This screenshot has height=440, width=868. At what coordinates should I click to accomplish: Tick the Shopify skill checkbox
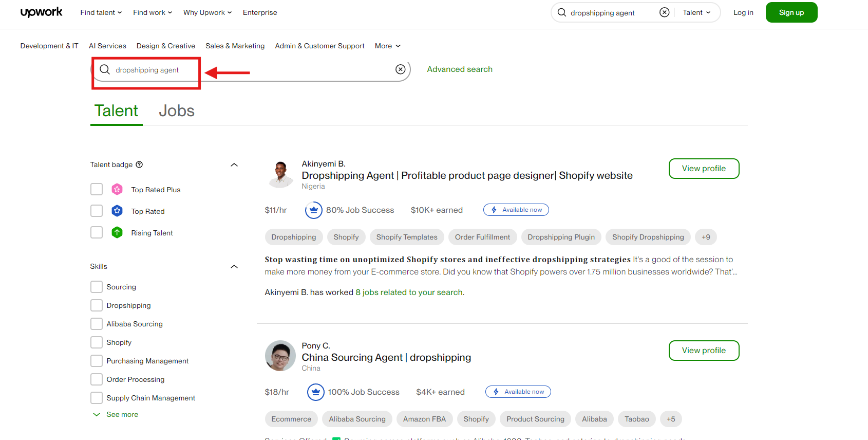point(97,342)
